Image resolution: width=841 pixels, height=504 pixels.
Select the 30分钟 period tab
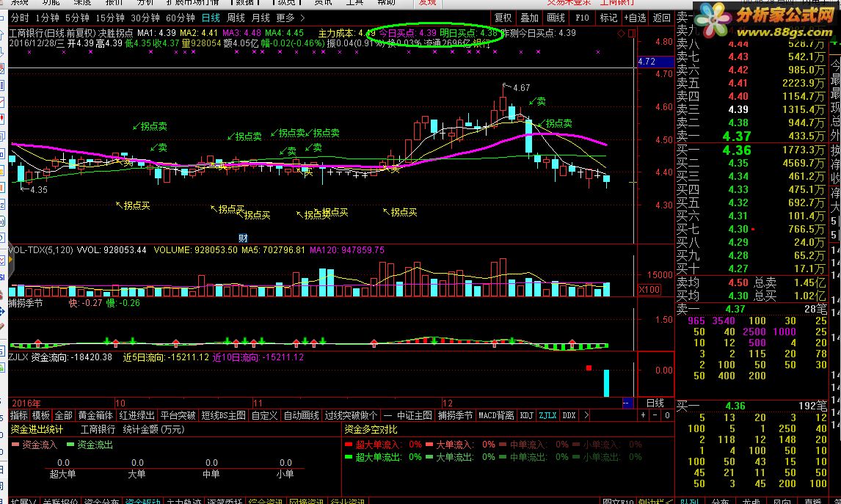[145, 18]
